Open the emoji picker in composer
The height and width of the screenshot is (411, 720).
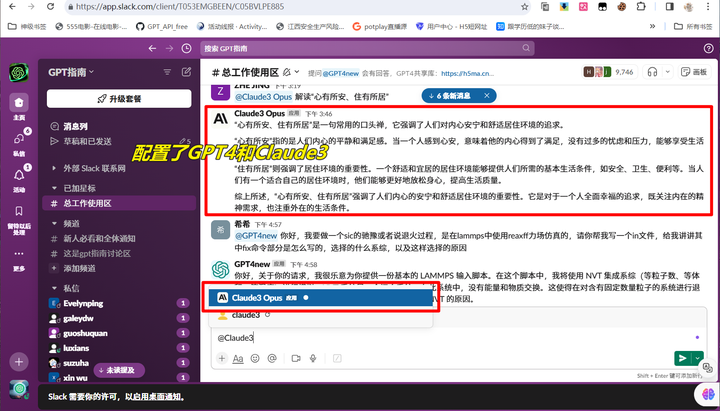point(255,359)
